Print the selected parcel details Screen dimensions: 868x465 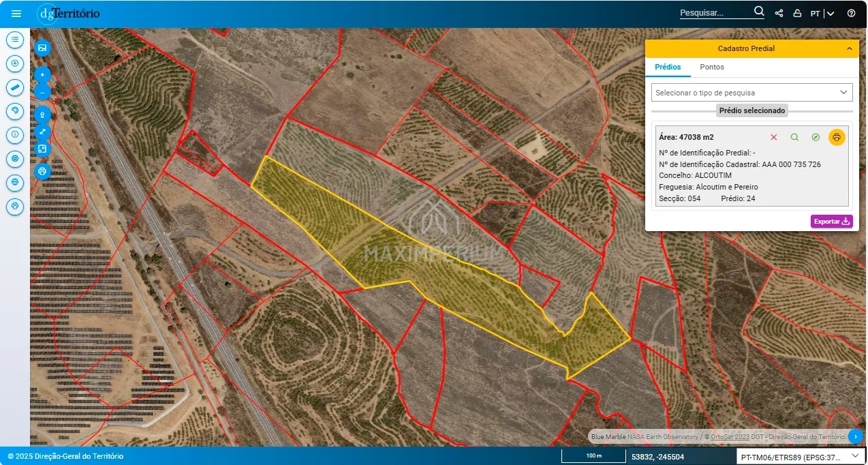(x=837, y=137)
